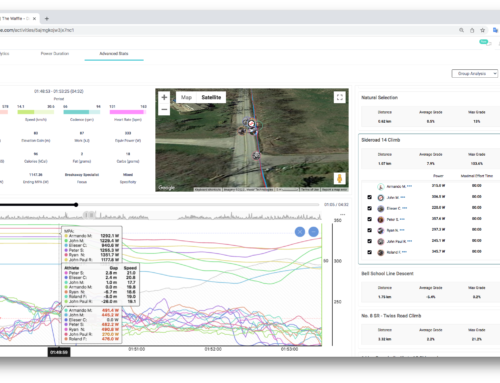Click the lone rider marker at intersection
The image size is (500, 383).
pyautogui.click(x=256, y=155)
